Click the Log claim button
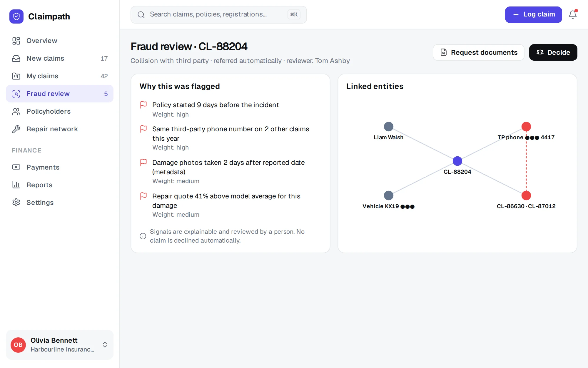 click(533, 14)
